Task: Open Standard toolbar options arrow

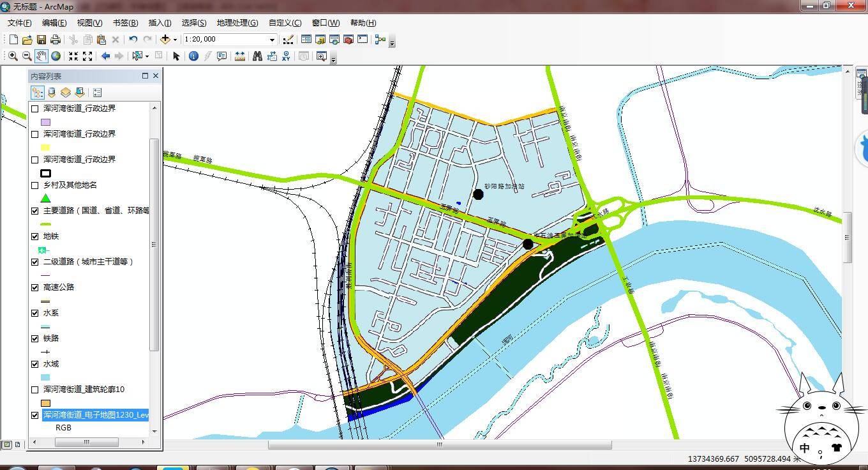Action: 392,42
